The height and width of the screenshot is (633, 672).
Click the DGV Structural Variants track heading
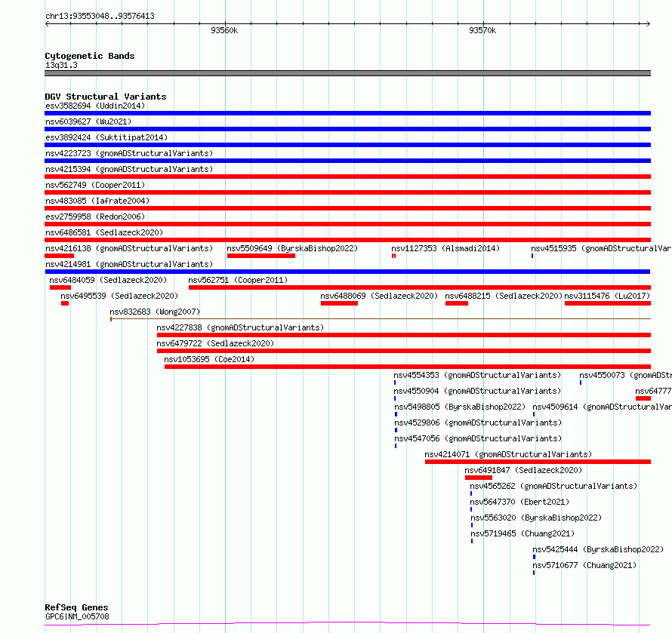coord(106,97)
